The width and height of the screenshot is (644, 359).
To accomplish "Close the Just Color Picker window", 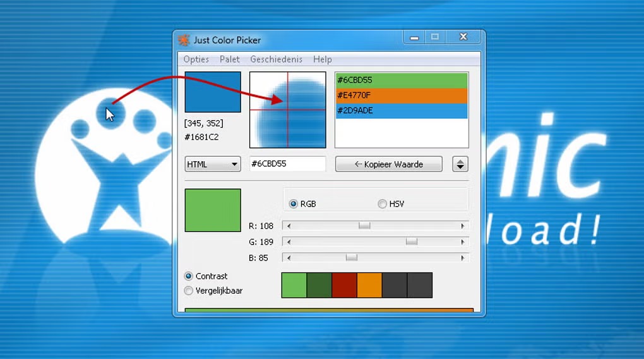I will click(463, 37).
